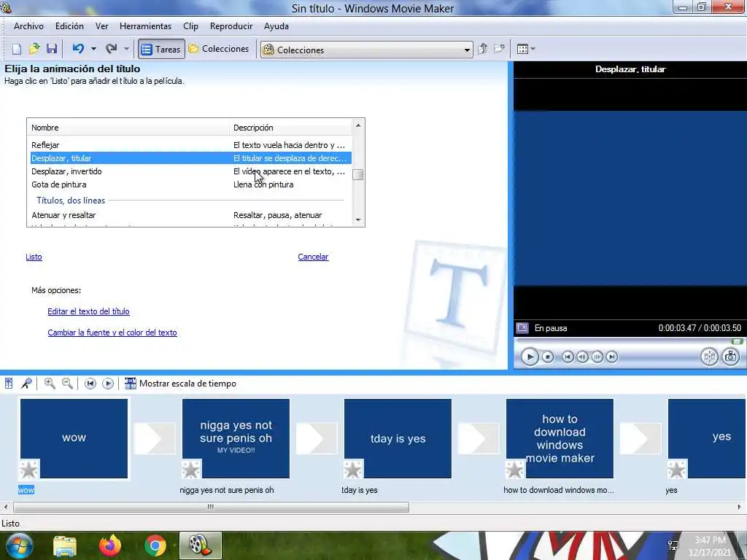The width and height of the screenshot is (747, 560).
Task: Click the Nombre column header
Action: [128, 128]
